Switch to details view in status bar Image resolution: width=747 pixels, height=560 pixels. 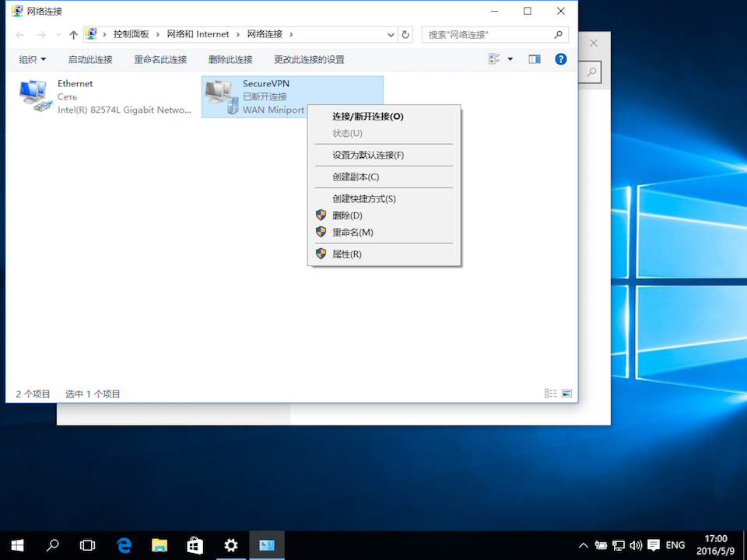[x=551, y=394]
